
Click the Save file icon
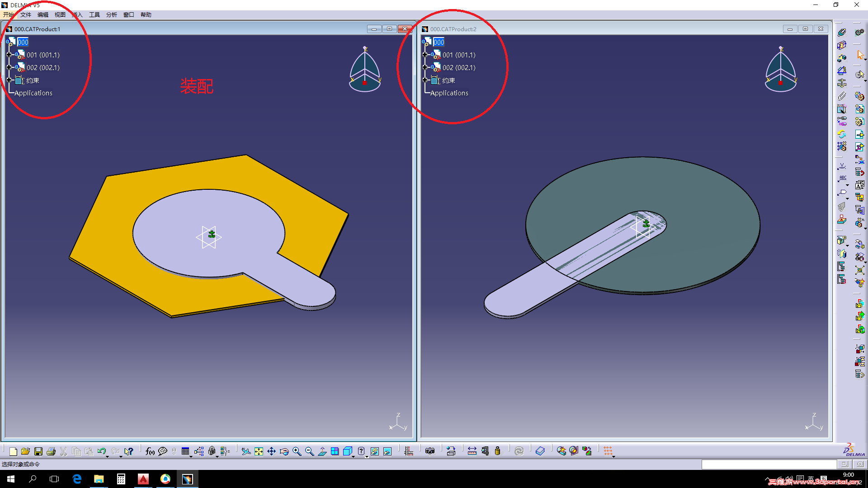pyautogui.click(x=38, y=451)
